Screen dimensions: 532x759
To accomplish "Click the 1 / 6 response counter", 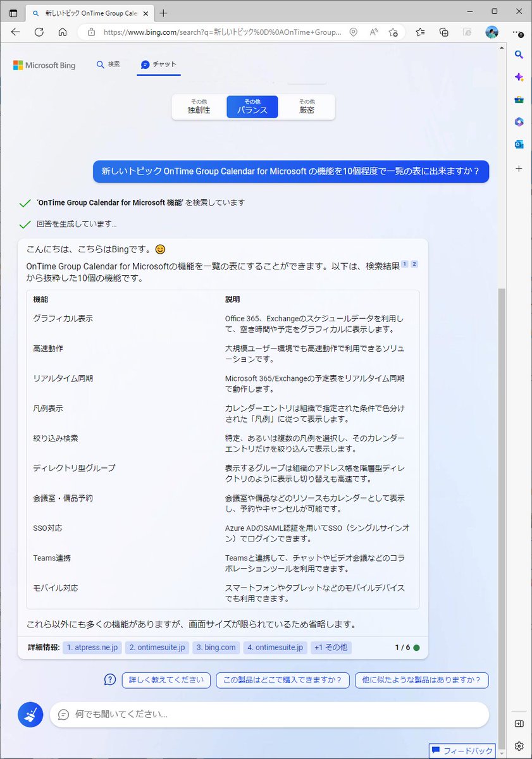I will coord(403,648).
